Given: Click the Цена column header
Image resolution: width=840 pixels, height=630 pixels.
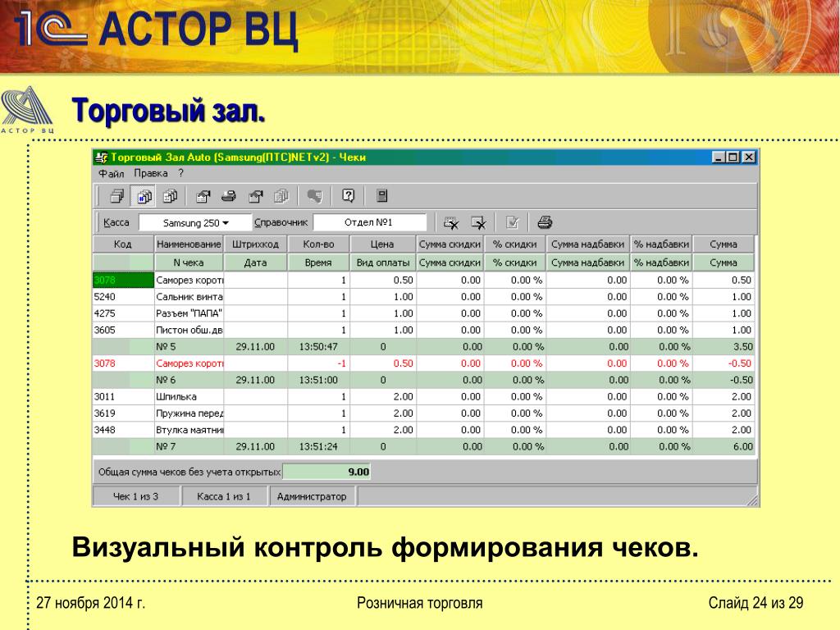Looking at the screenshot, I should pyautogui.click(x=382, y=244).
